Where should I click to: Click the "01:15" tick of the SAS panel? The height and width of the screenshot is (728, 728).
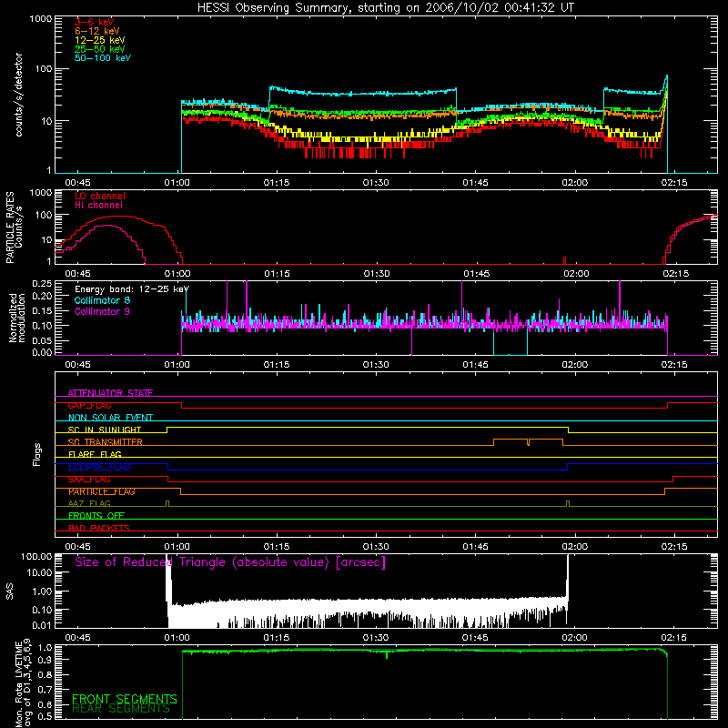tap(277, 638)
